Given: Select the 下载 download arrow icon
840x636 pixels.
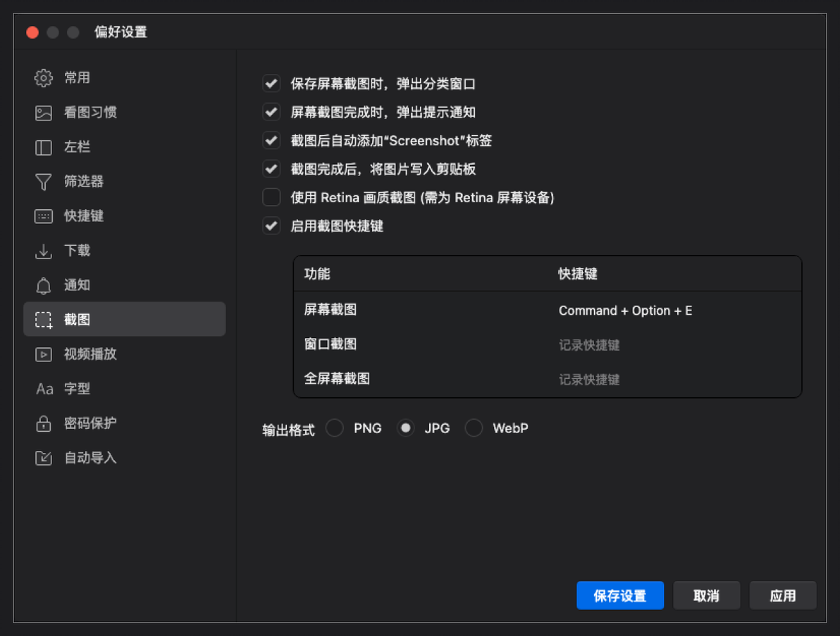Looking at the screenshot, I should point(44,251).
